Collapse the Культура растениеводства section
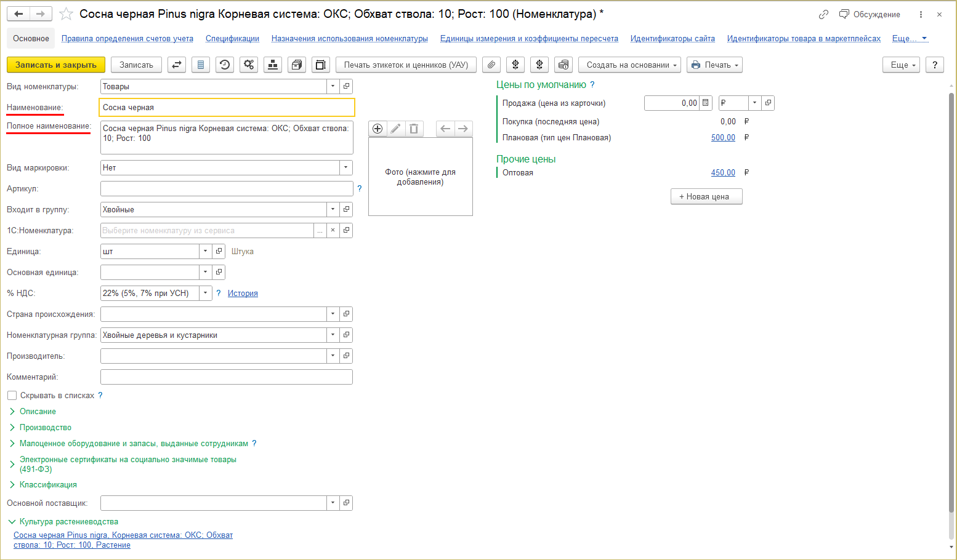Viewport: 957px width, 560px height. click(12, 522)
